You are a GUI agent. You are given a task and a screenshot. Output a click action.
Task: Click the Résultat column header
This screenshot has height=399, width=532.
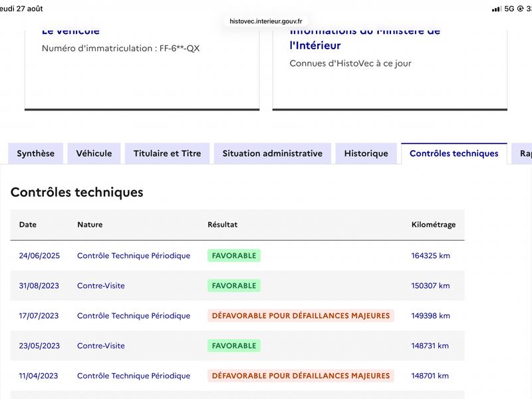click(223, 225)
